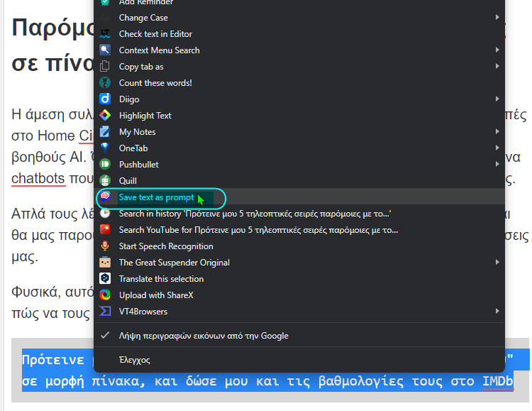Select Search in history entry
The height and width of the screenshot is (411, 532).
click(299, 214)
